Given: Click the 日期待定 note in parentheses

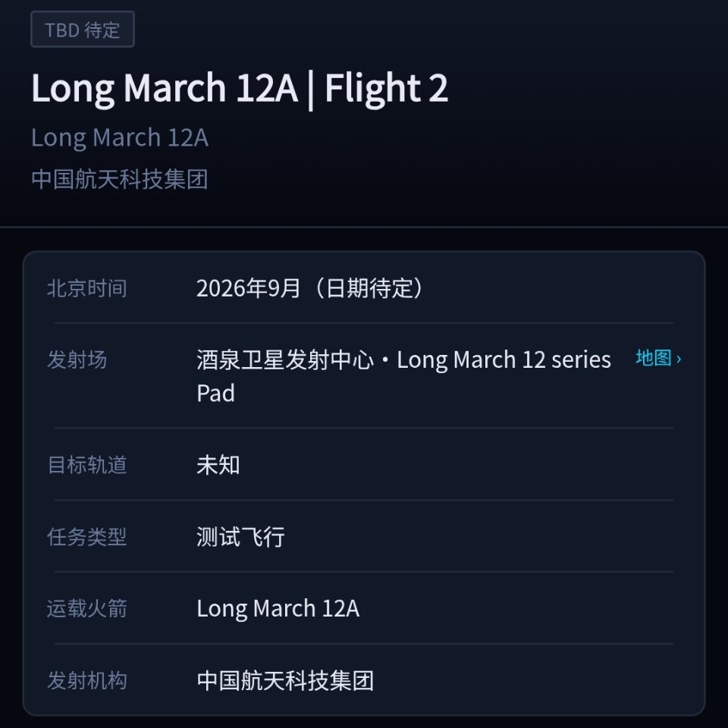Looking at the screenshot, I should (x=369, y=288).
